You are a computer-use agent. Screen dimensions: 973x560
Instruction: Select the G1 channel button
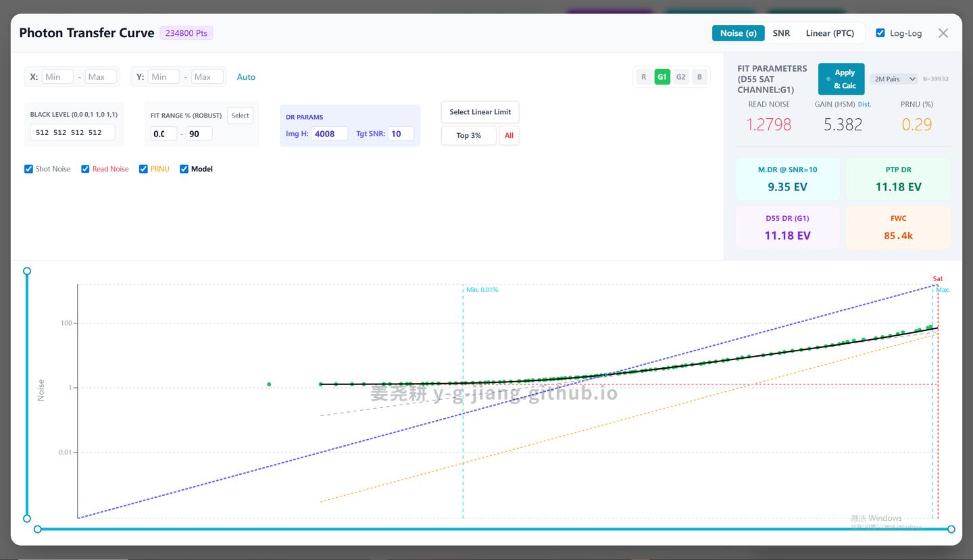point(662,77)
